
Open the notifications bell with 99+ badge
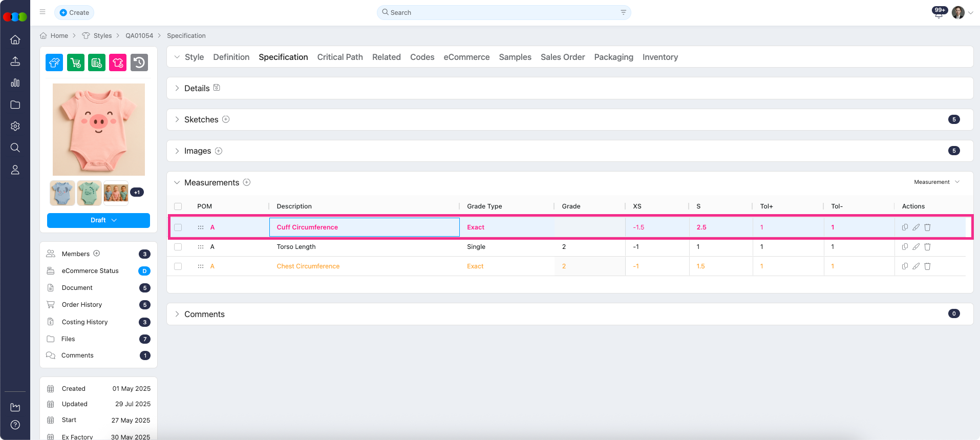pos(939,13)
